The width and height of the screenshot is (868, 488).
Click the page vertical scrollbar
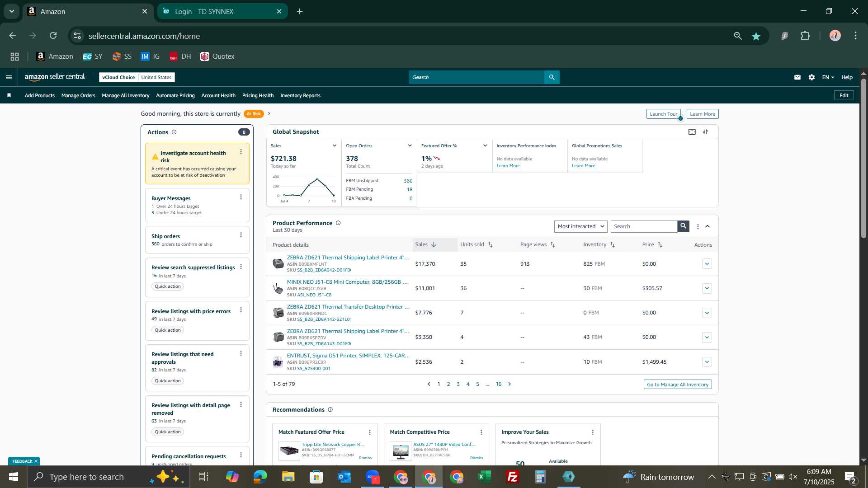pos(863,158)
